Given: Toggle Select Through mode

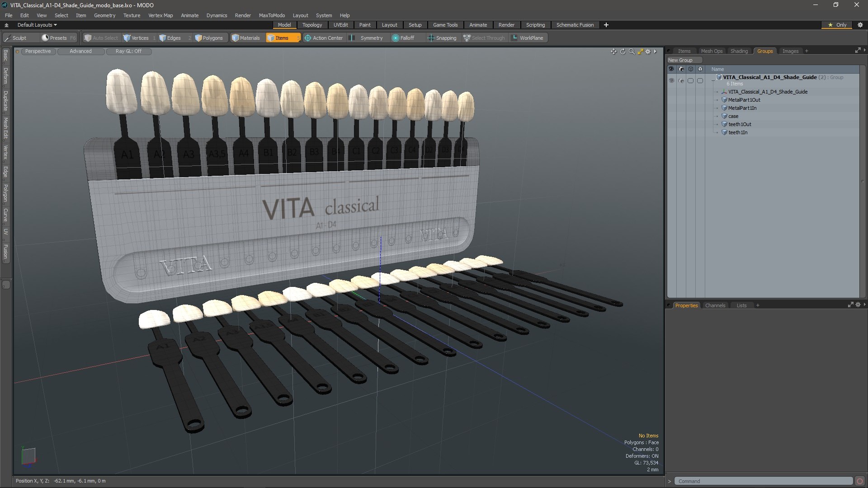Looking at the screenshot, I should point(484,38).
